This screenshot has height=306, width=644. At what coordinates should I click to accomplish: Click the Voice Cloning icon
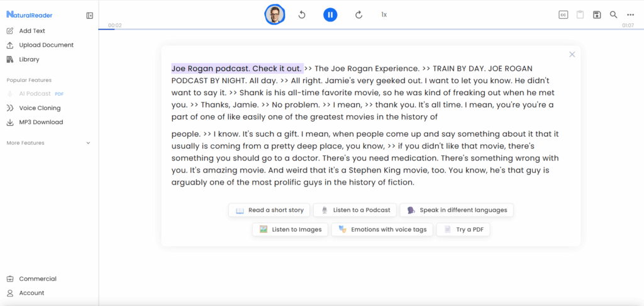10,108
